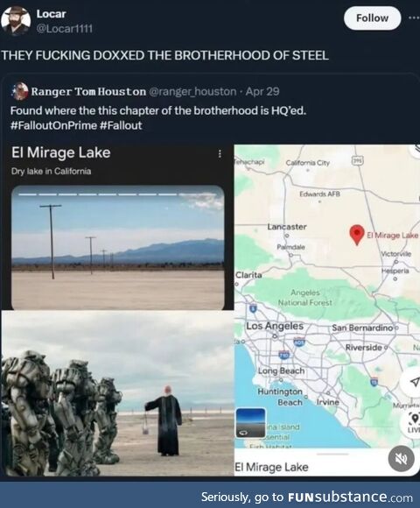Open the @Locar1111 handle
The height and width of the screenshot is (508, 420).
[x=65, y=29]
